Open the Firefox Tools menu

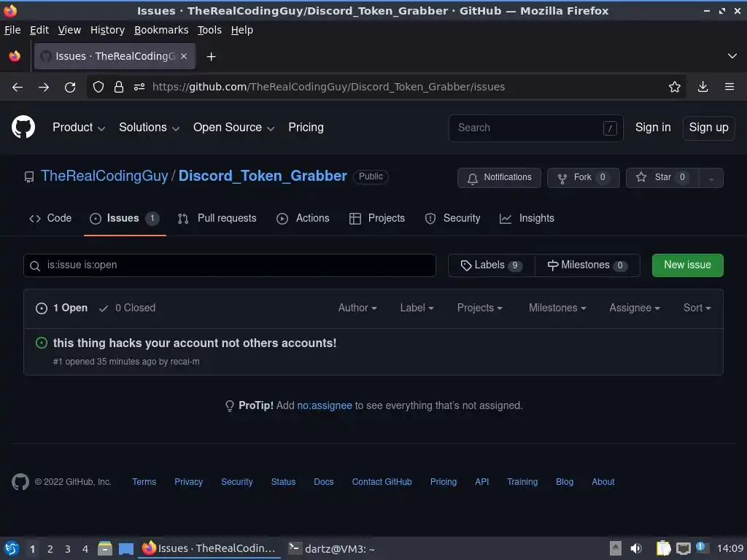coord(209,30)
